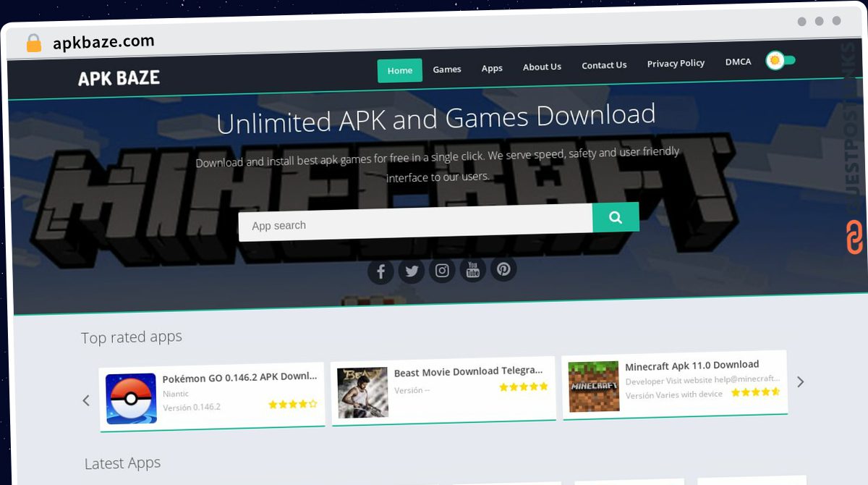Image resolution: width=868 pixels, height=485 pixels.
Task: Click 'Versión Varies with device' text
Action: pos(673,395)
